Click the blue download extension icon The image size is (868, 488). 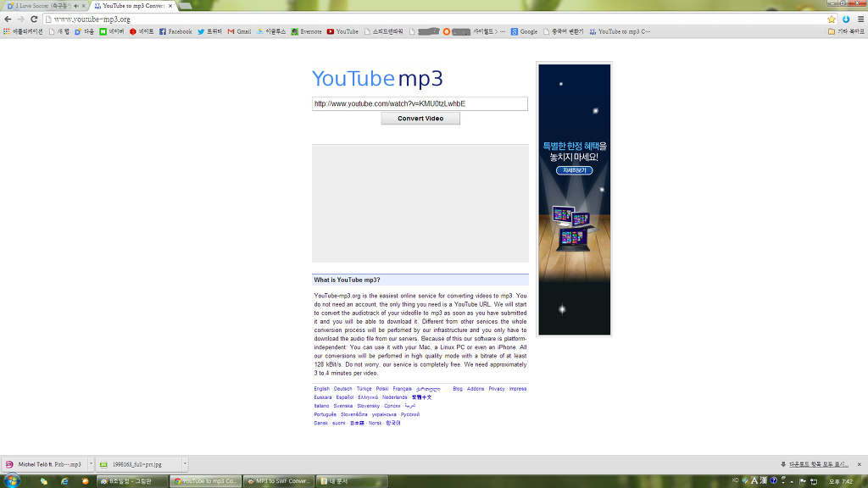846,19
